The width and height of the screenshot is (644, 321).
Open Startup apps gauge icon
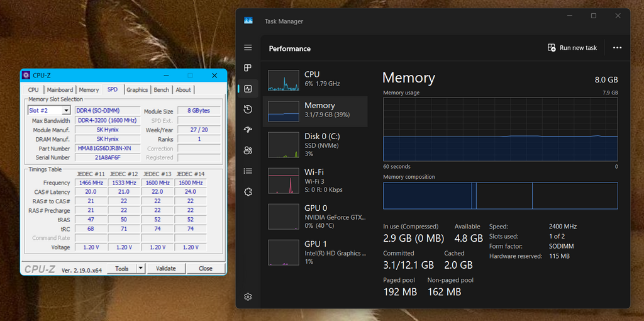coord(248,130)
